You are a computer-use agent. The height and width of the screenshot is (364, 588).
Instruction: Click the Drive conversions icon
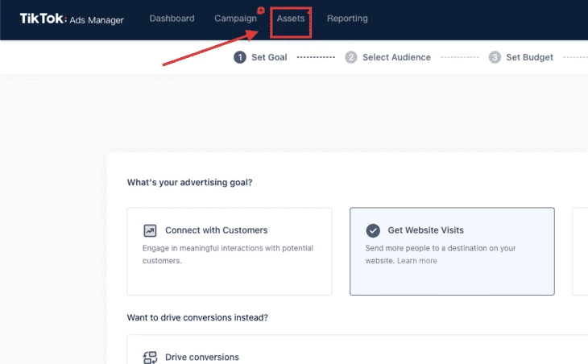tap(150, 358)
